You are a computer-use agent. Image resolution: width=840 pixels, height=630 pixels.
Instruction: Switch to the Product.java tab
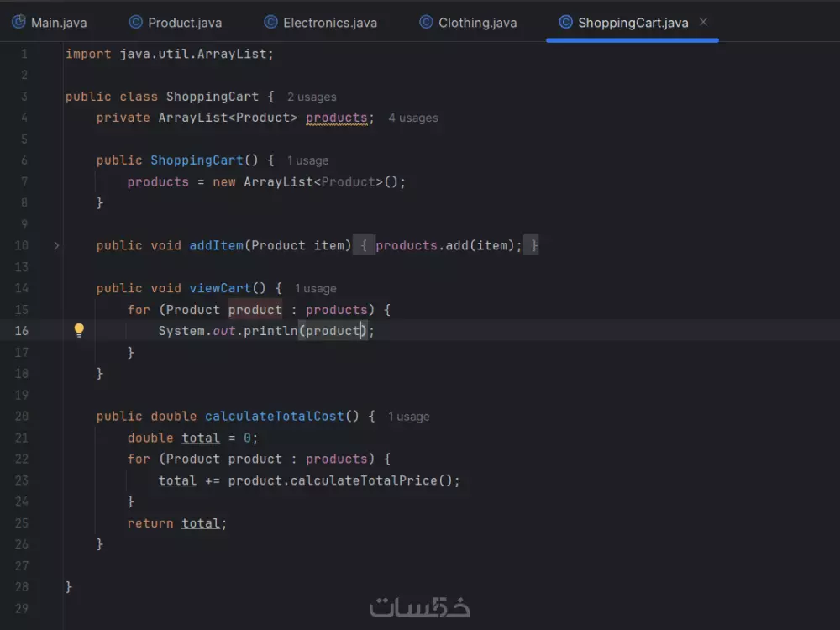(182, 23)
